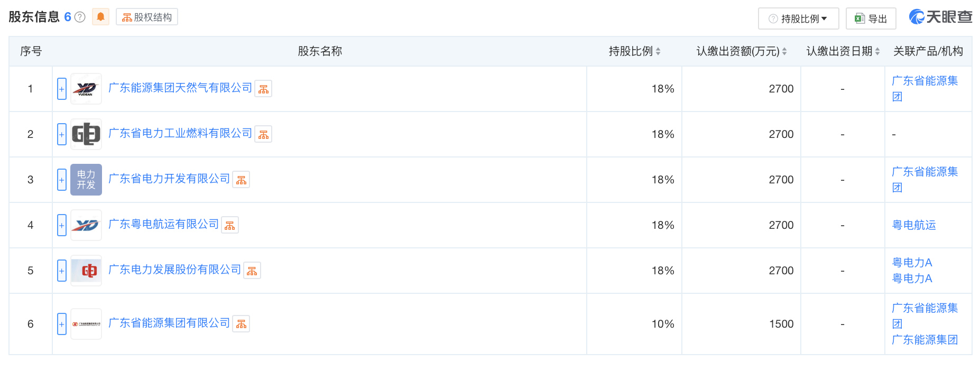This screenshot has height=371, width=980.
Task: Click the orange bell alert icon
Action: click(100, 17)
